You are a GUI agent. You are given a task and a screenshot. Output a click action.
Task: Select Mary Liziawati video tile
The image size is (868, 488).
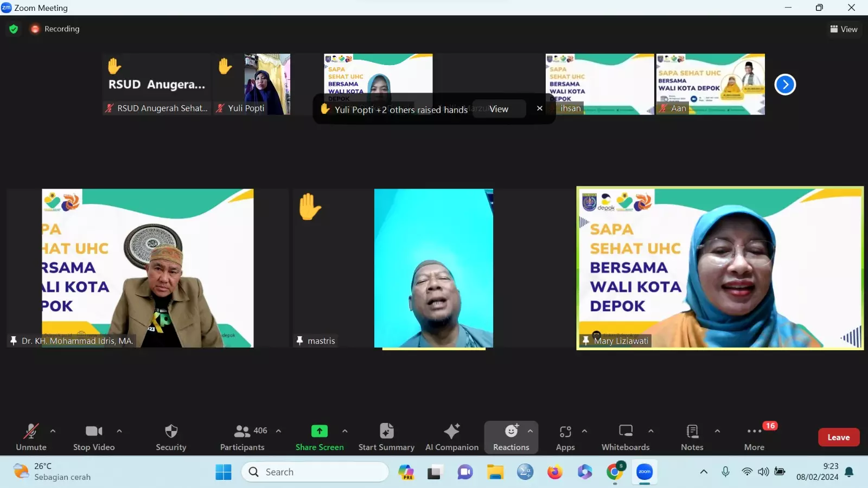(720, 268)
